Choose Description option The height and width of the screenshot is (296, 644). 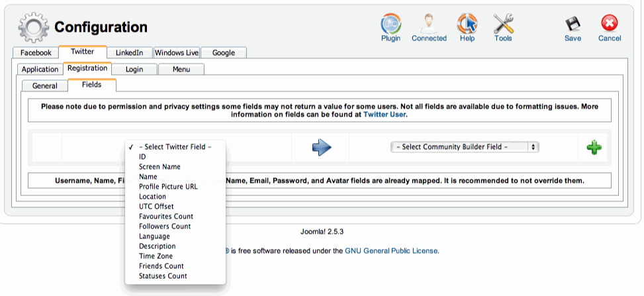click(x=175, y=246)
